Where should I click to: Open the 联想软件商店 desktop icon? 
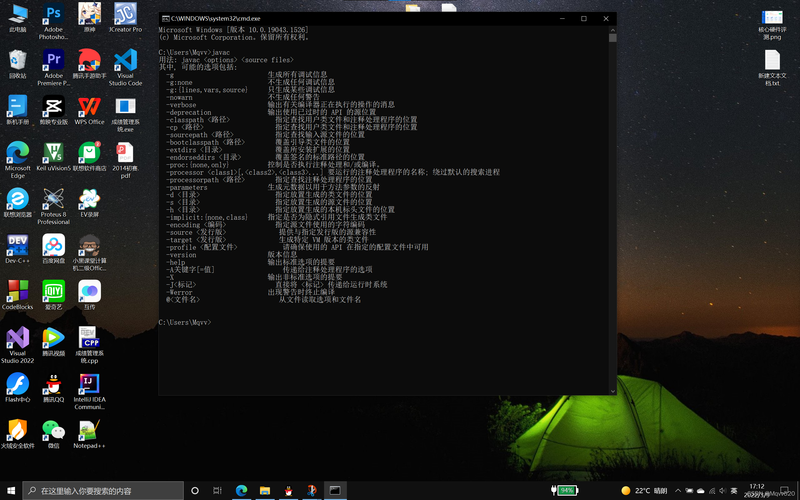click(89, 157)
